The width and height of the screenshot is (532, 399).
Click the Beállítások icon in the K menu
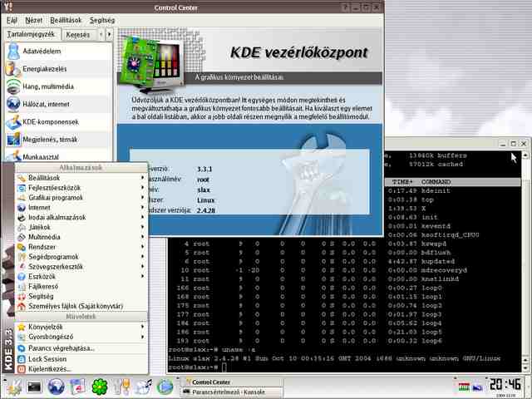pos(22,178)
